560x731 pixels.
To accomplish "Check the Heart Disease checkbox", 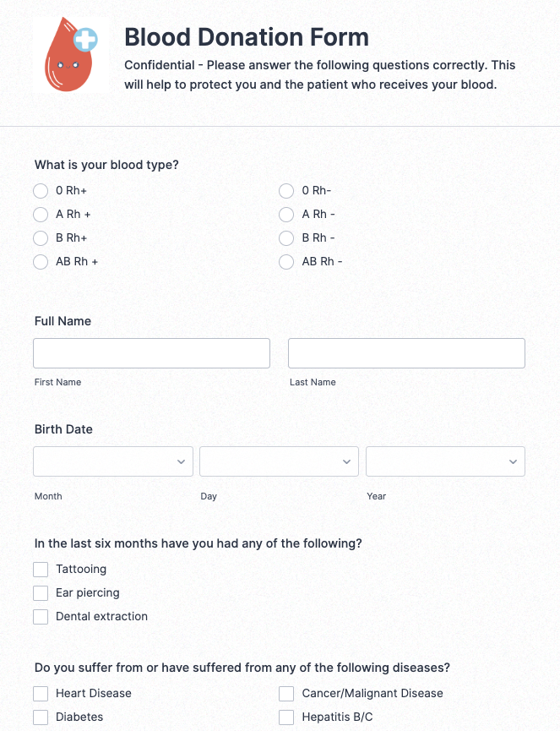I will click(x=40, y=693).
